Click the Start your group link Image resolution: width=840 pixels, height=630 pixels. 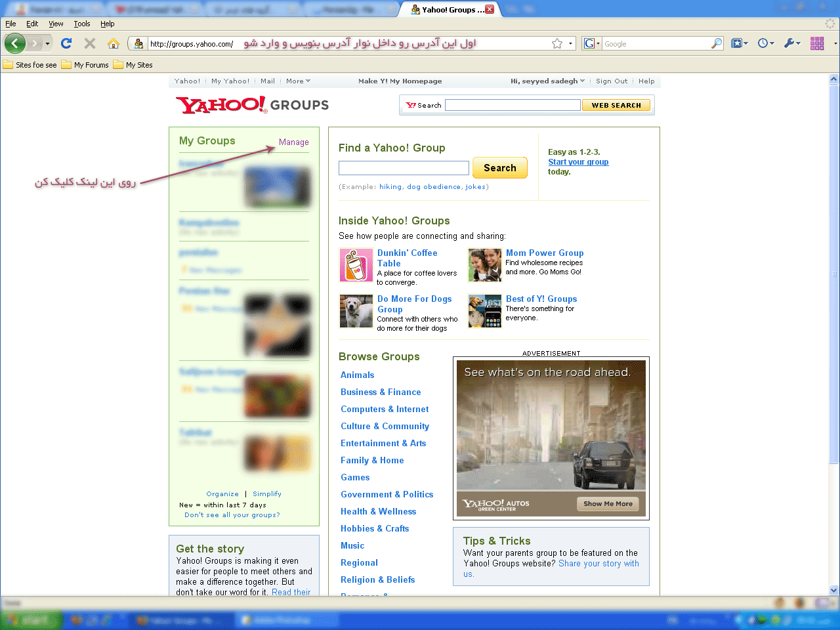pos(578,161)
